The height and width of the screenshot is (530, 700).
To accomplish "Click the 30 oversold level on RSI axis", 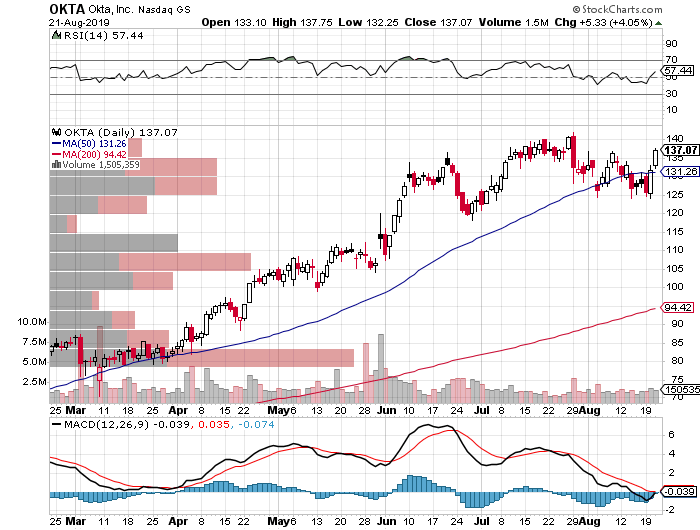I will click(x=671, y=93).
